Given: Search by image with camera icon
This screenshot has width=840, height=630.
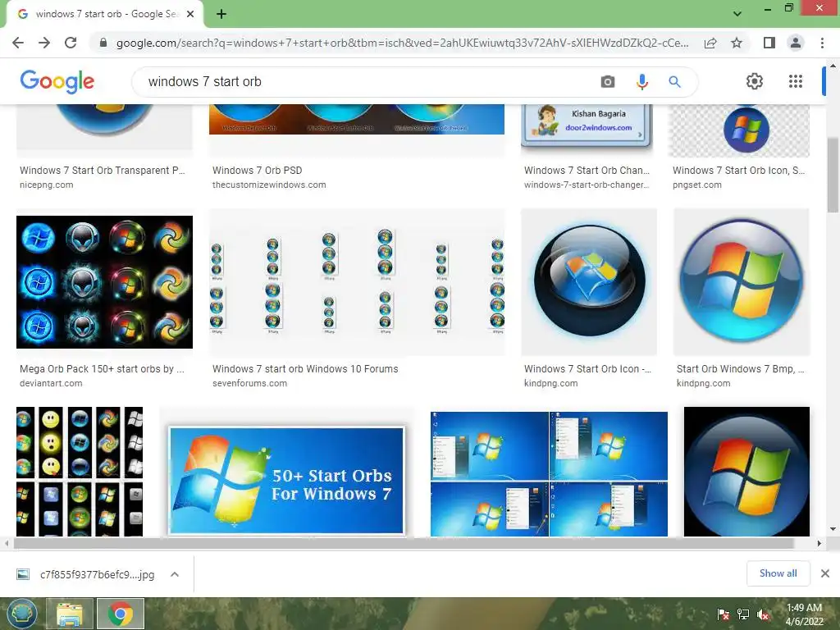Looking at the screenshot, I should (x=608, y=81).
